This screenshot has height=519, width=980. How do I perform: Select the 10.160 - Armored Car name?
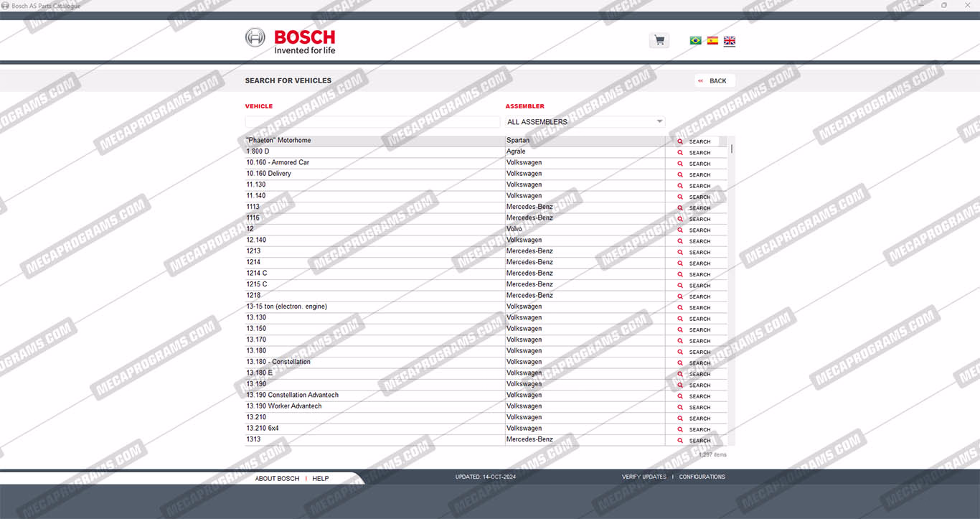coord(278,162)
